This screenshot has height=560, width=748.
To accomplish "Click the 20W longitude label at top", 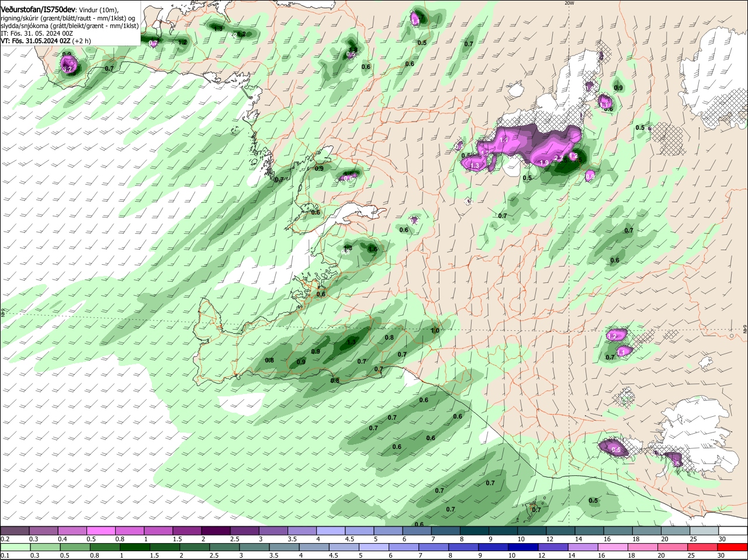I will 569,3.
